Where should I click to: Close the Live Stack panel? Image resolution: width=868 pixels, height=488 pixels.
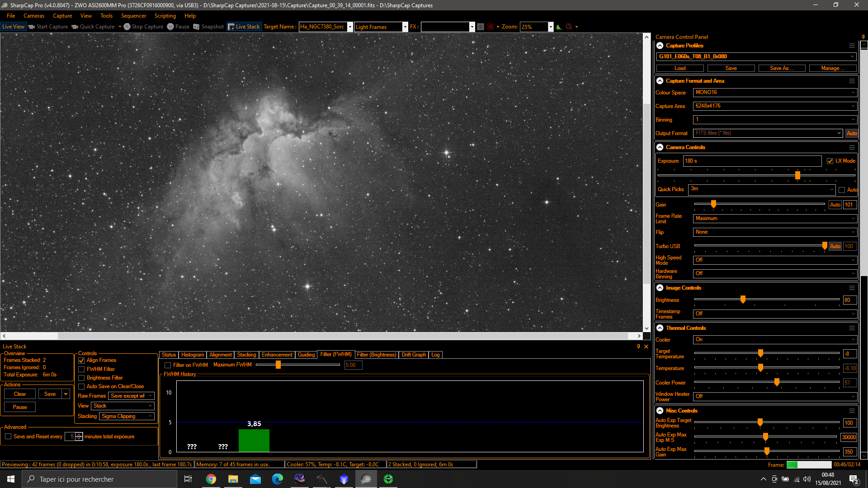[x=646, y=347]
